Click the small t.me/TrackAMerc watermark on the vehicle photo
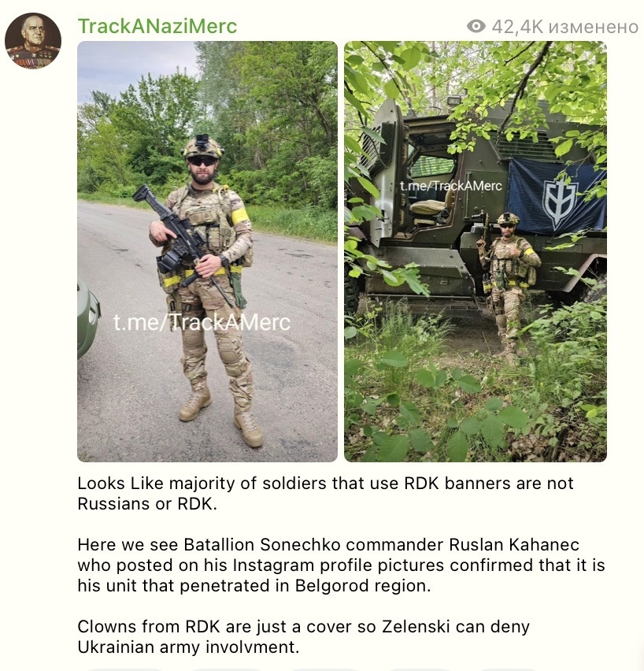 [451, 186]
